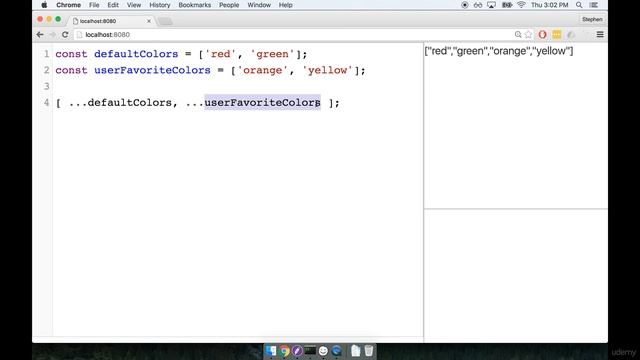Image resolution: width=640 pixels, height=360 pixels.
Task: Click the gray round extension icon
Action: tap(571, 35)
